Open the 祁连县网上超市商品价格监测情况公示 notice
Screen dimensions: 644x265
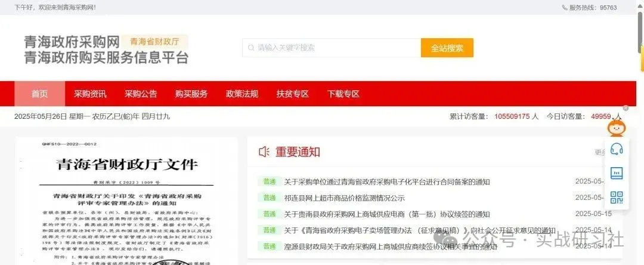tap(344, 198)
